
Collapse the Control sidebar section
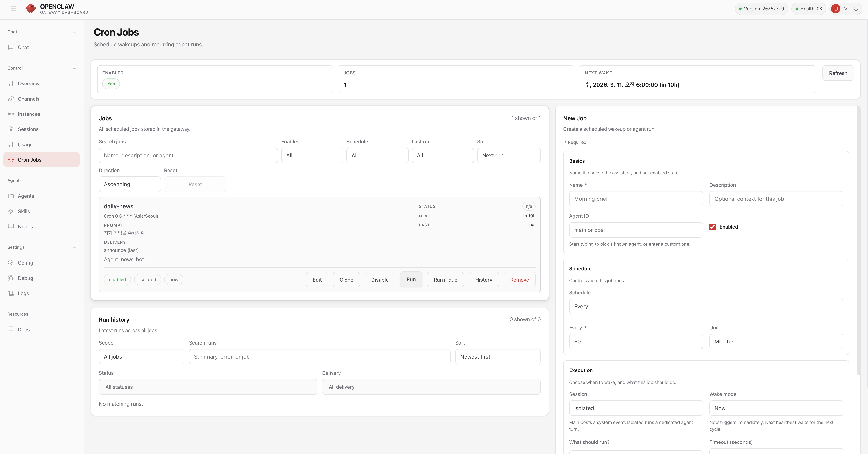tap(74, 68)
